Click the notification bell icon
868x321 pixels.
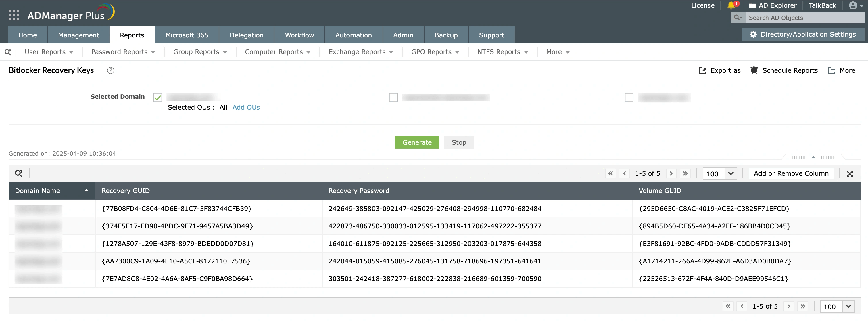pyautogui.click(x=731, y=5)
